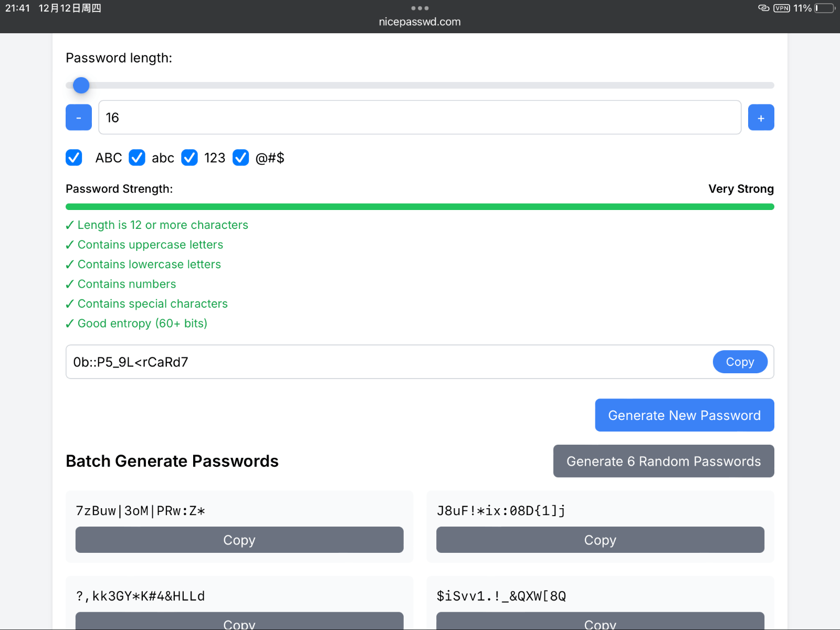Click 'Good entropy (60+ bits)' criterion

pos(142,323)
